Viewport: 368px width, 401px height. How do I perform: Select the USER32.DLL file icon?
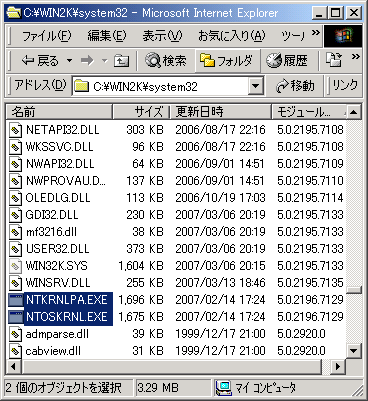pos(15,249)
